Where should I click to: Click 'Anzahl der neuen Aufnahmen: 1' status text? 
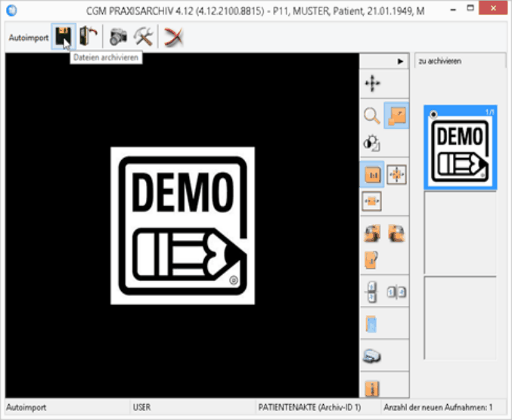(438, 407)
